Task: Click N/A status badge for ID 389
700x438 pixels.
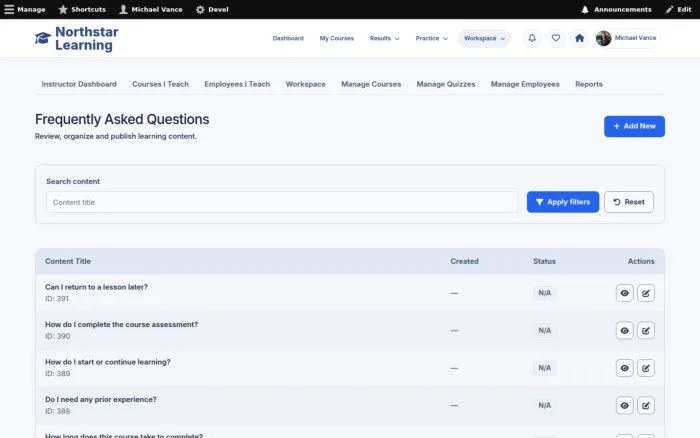Action: [x=544, y=368]
